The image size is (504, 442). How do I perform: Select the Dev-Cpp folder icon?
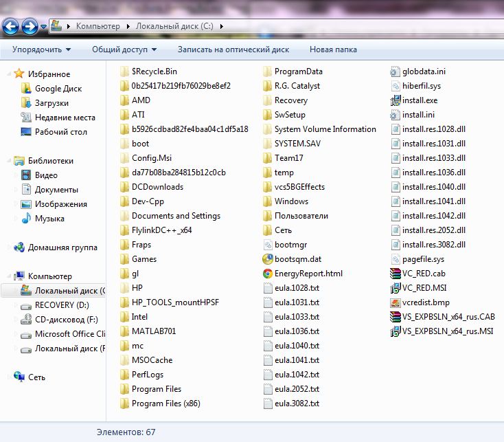tap(125, 201)
